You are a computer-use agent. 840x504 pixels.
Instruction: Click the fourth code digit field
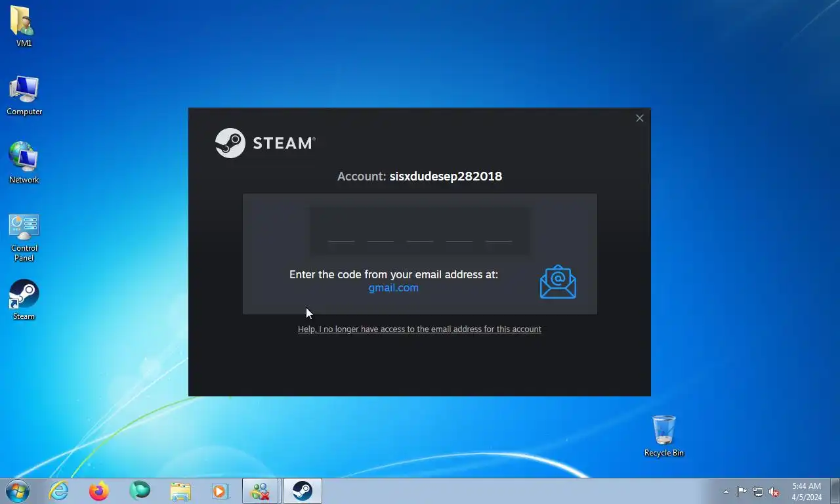coord(459,231)
